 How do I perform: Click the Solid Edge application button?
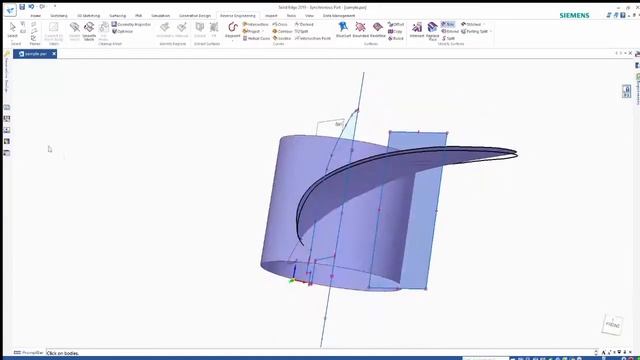click(x=10, y=10)
